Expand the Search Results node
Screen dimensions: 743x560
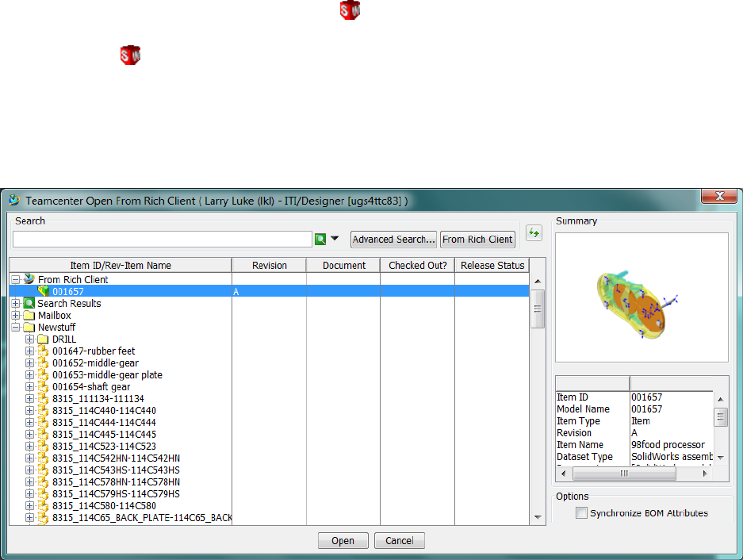coord(16,304)
